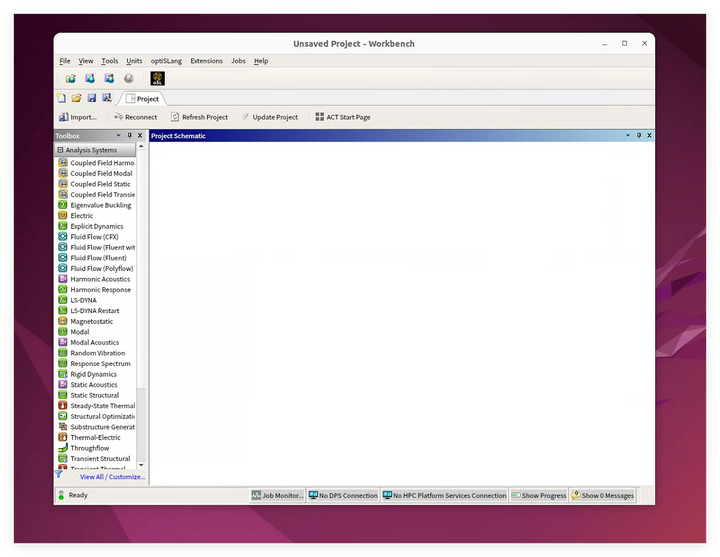Select the Static Structural icon
Screen dimensions: 720x557
(x=63, y=395)
